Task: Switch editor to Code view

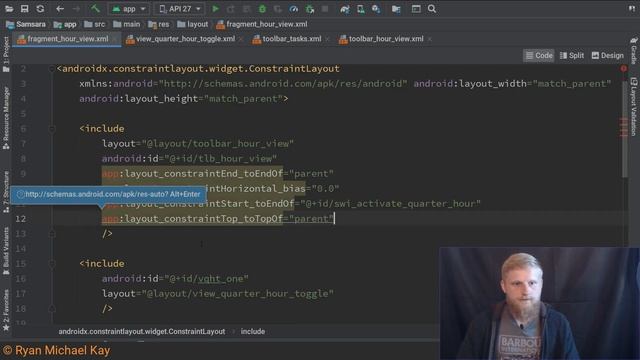Action: (x=539, y=56)
